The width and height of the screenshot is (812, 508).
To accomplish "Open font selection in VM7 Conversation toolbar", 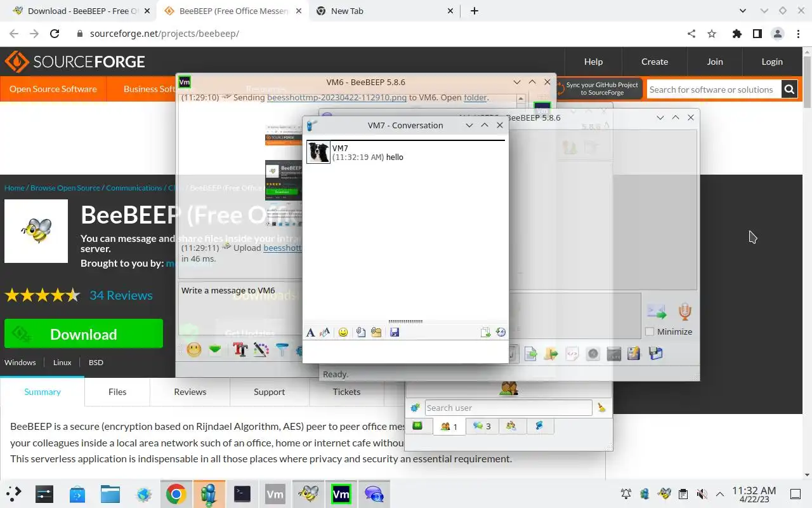I will pyautogui.click(x=310, y=332).
